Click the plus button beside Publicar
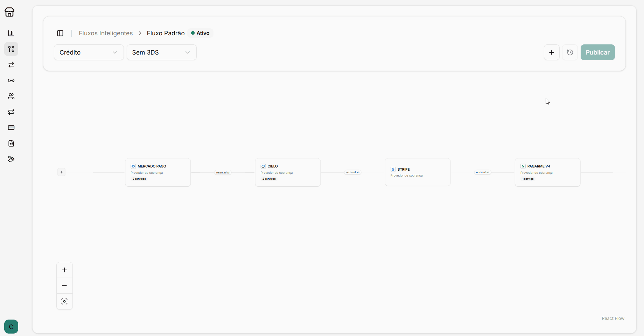The height and width of the screenshot is (336, 644). 552,52
